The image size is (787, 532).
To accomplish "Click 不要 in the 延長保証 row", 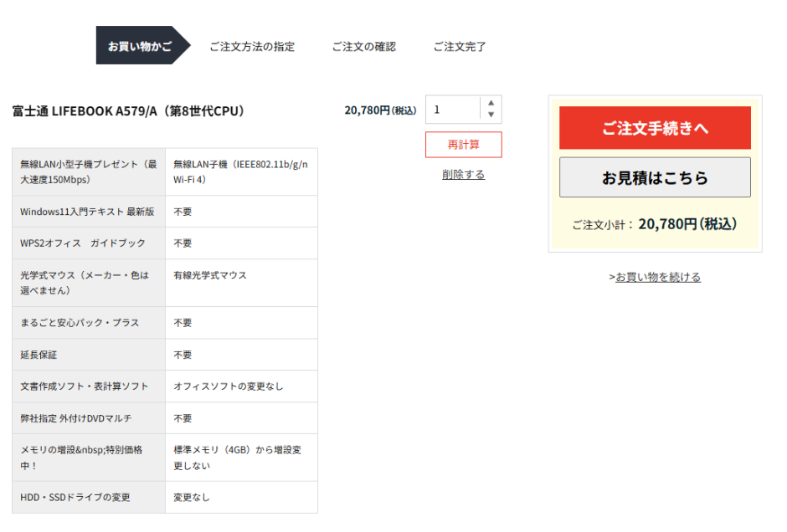I will coord(183,355).
